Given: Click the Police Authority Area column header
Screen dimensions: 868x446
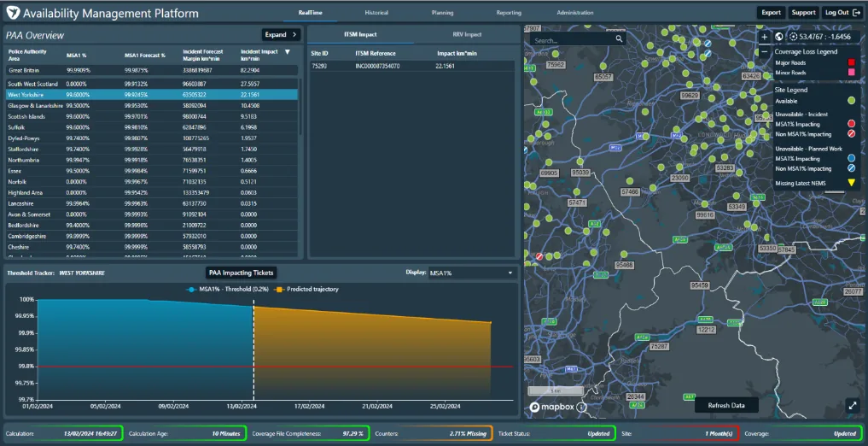Looking at the screenshot, I should (x=27, y=55).
